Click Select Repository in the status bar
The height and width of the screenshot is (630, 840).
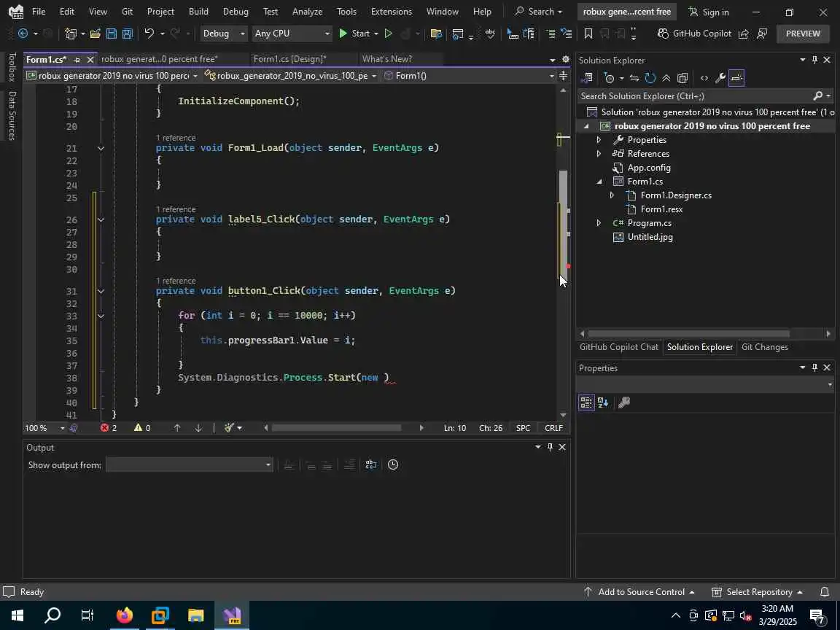pos(757,591)
